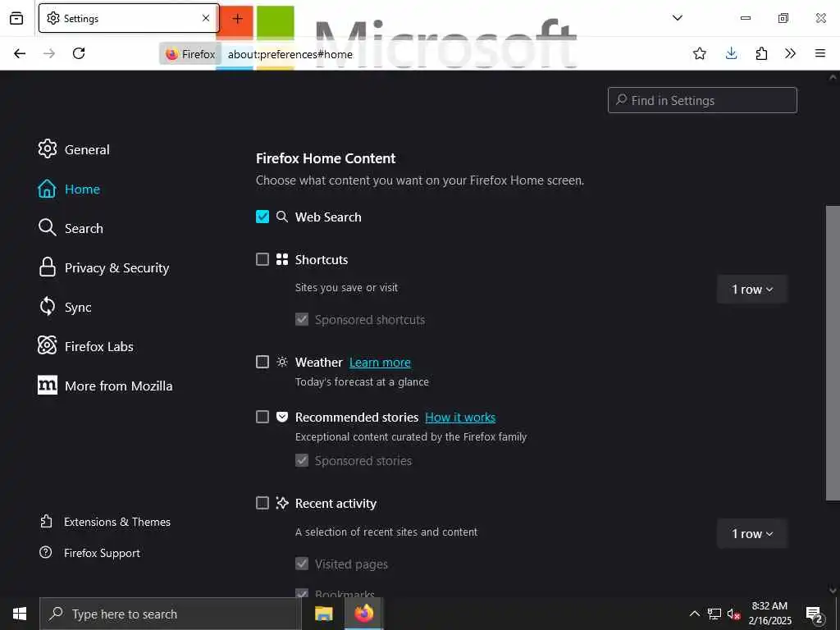Image resolution: width=840 pixels, height=630 pixels.
Task: Click 'A selection of recent sites' text
Action: [386, 532]
